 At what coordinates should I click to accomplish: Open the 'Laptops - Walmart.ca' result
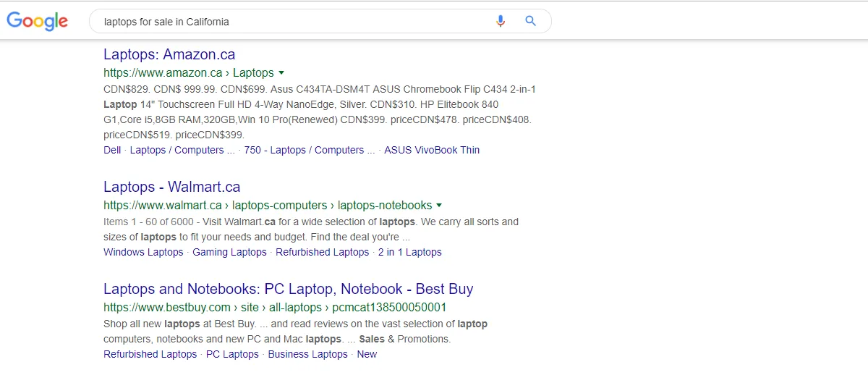[171, 187]
